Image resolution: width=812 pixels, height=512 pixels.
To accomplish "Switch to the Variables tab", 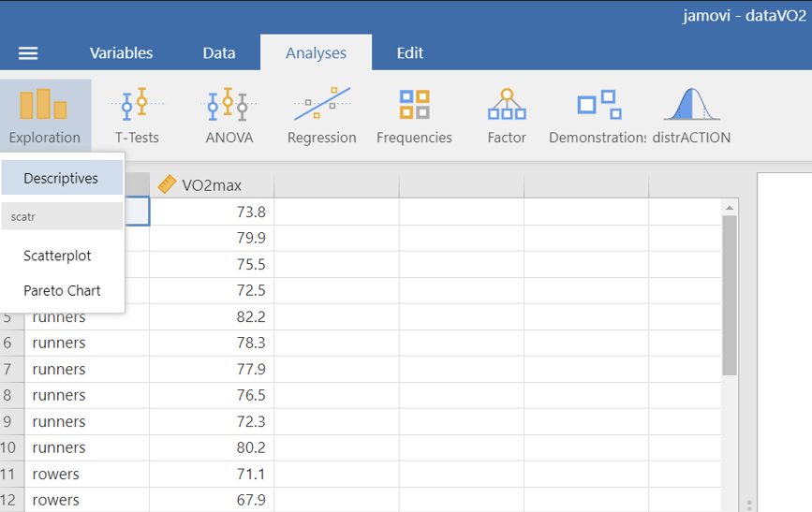I will click(x=121, y=53).
